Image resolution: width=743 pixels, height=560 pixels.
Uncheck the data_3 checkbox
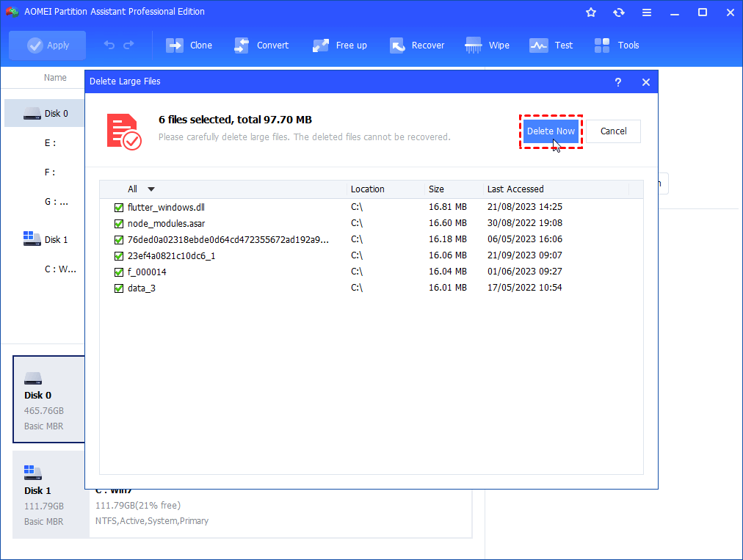[x=119, y=288]
